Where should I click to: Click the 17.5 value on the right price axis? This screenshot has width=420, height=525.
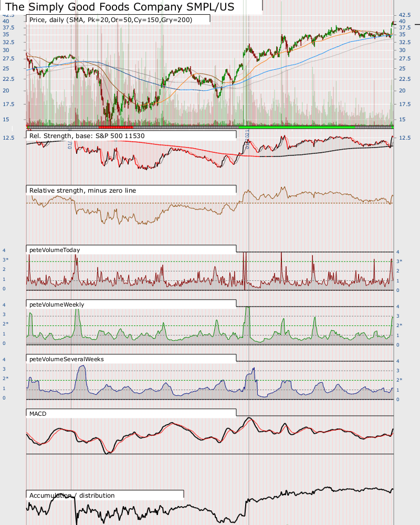click(404, 104)
